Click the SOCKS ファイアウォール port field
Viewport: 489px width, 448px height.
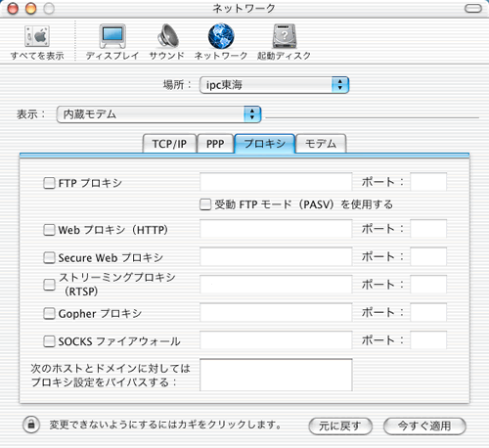point(428,340)
